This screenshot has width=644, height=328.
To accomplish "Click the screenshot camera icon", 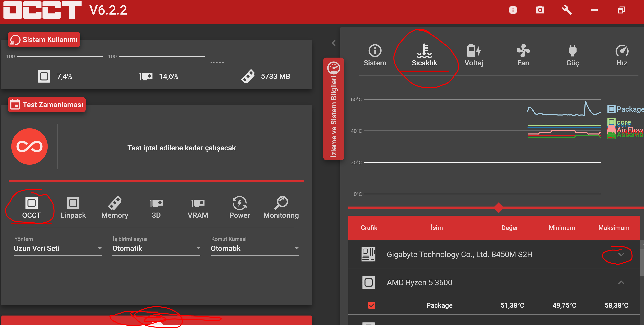I will (x=540, y=10).
